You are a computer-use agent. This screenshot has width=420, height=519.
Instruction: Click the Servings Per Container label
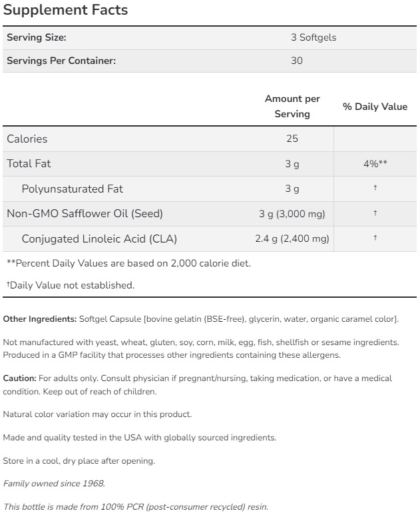tap(61, 61)
